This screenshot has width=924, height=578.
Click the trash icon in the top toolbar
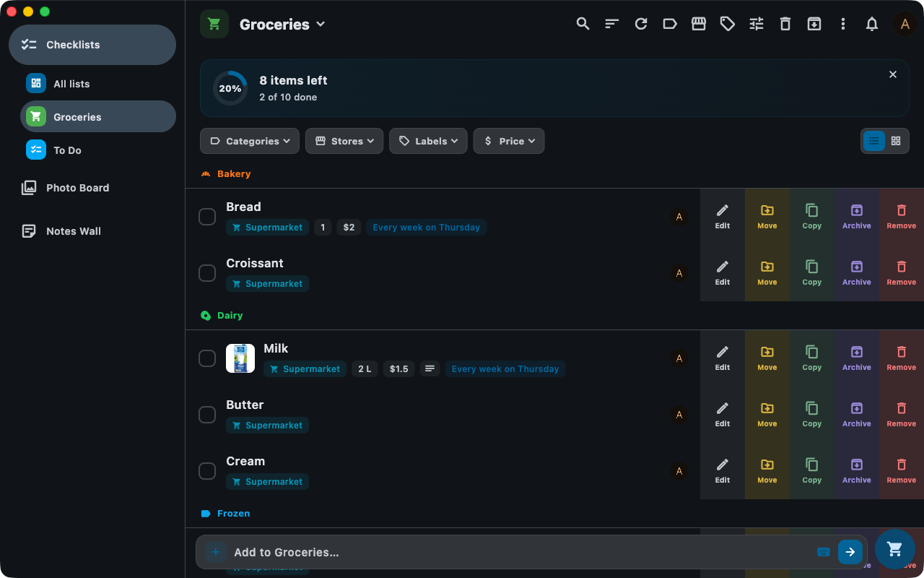click(x=785, y=24)
